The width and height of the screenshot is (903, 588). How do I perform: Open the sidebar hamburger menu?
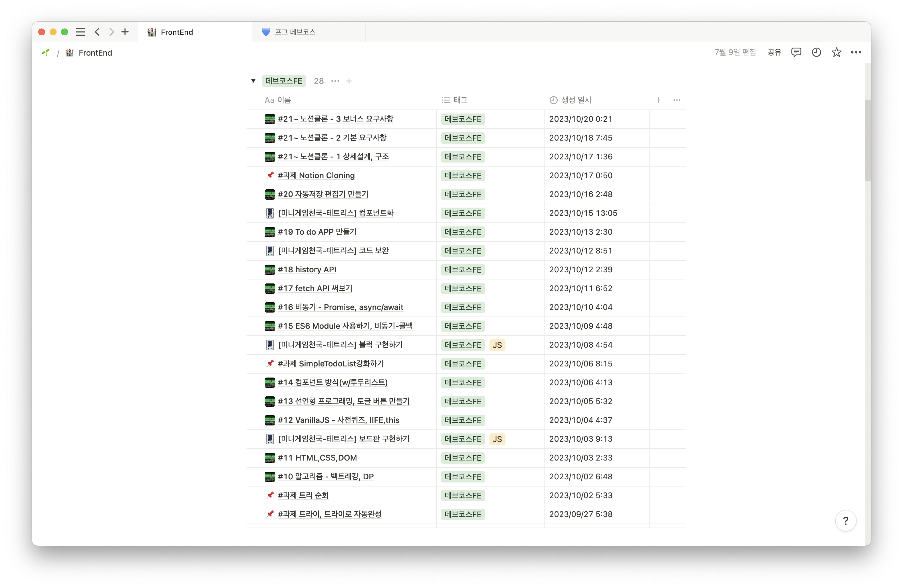pos(80,32)
